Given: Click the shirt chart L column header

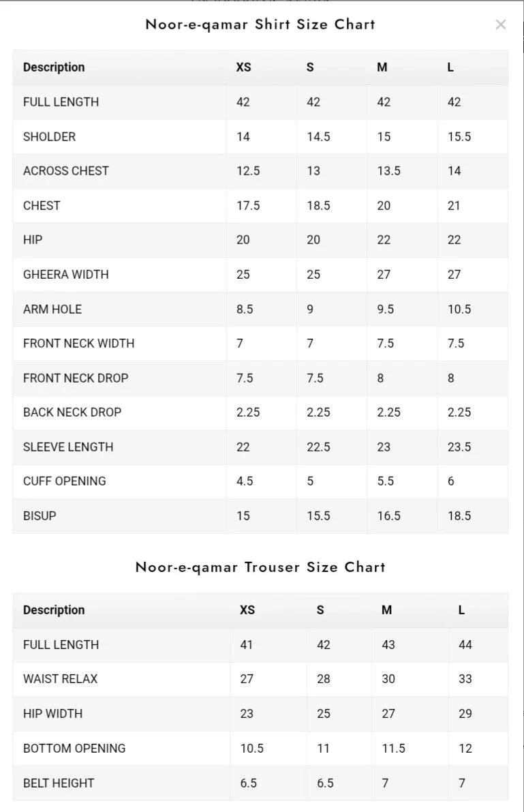Looking at the screenshot, I should tap(450, 67).
